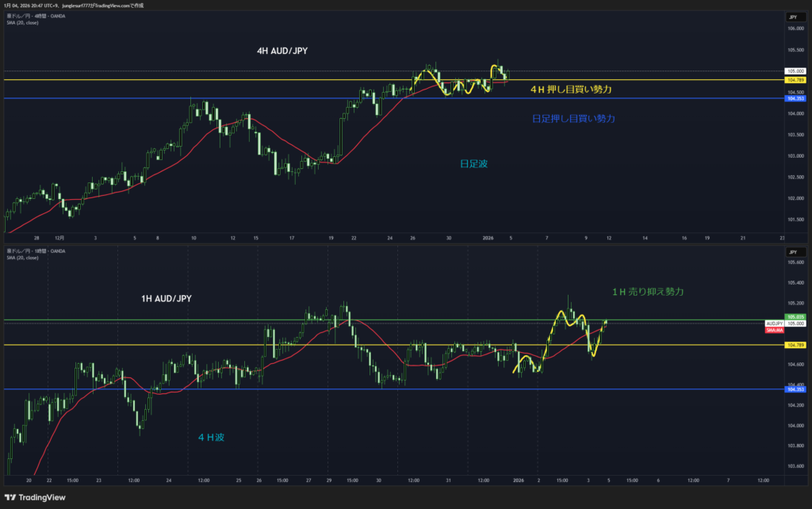This screenshot has width=812, height=509.
Task: Select the yellow '4H 押し目買い勢力' text label
Action: (x=571, y=90)
